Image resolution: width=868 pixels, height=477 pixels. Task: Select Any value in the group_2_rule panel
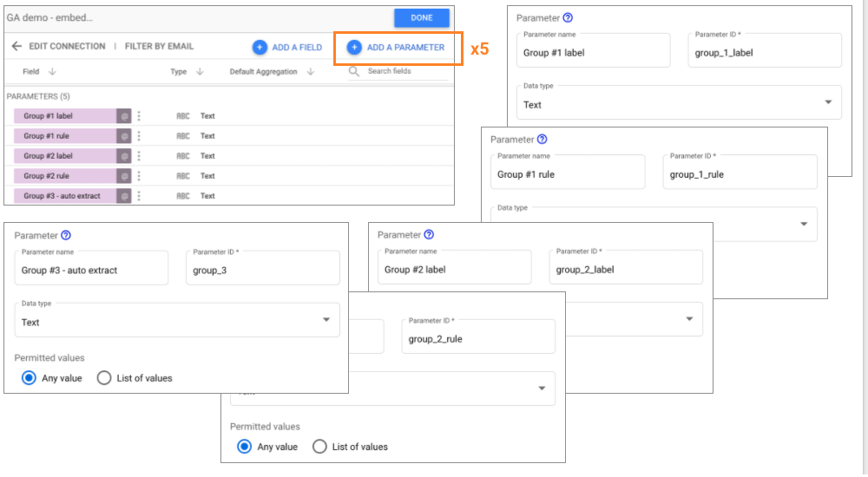click(x=244, y=447)
